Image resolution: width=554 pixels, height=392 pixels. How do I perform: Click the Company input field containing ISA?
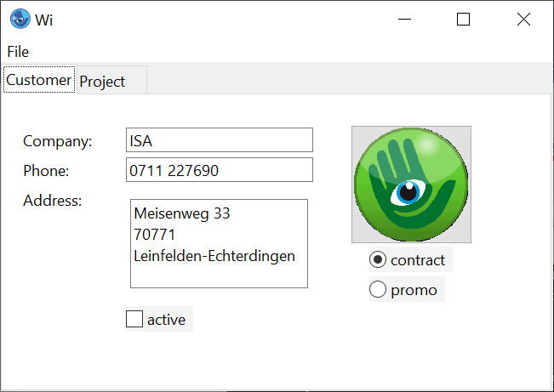click(x=220, y=139)
